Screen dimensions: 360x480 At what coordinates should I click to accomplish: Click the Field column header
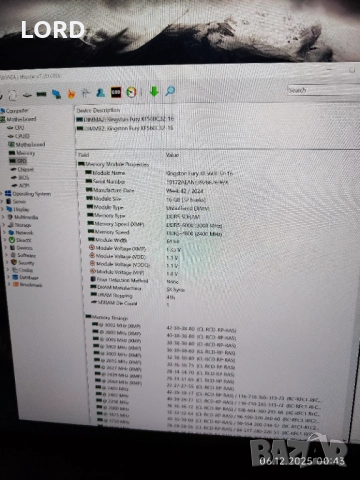84,155
